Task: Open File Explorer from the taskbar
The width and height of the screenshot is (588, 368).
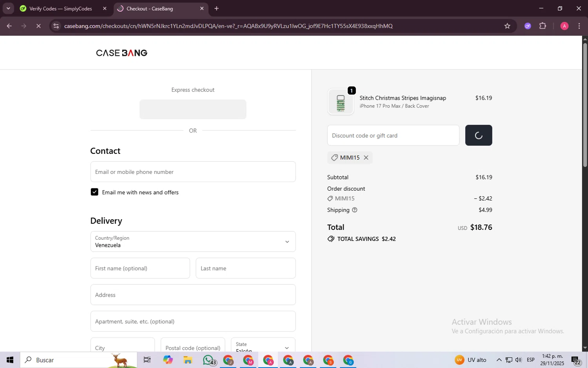Action: click(x=187, y=360)
